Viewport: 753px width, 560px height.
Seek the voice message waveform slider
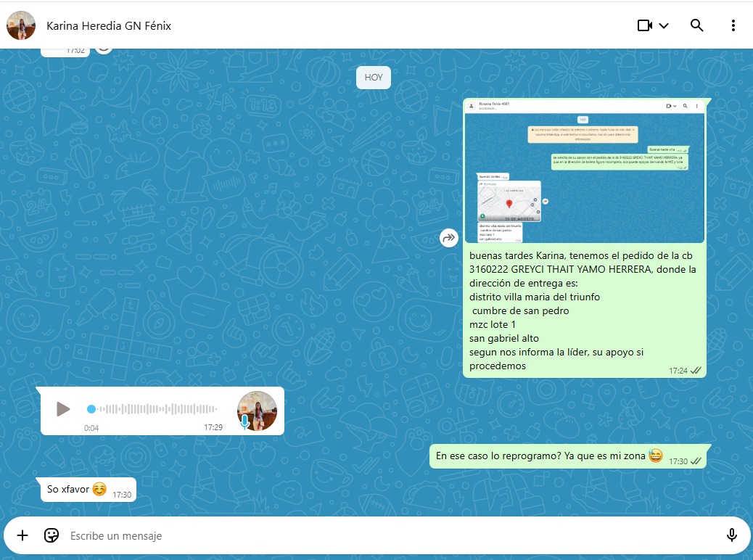[x=152, y=409]
